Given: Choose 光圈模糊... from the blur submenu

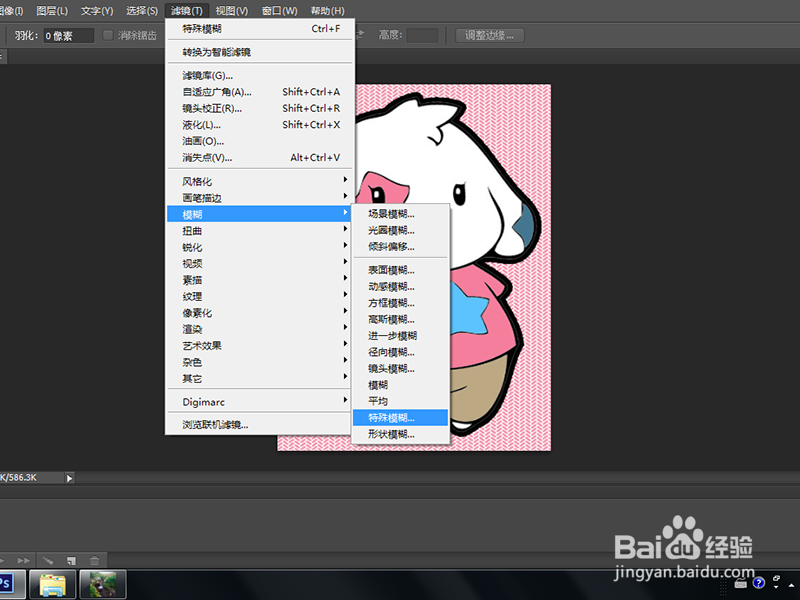Looking at the screenshot, I should (x=401, y=230).
